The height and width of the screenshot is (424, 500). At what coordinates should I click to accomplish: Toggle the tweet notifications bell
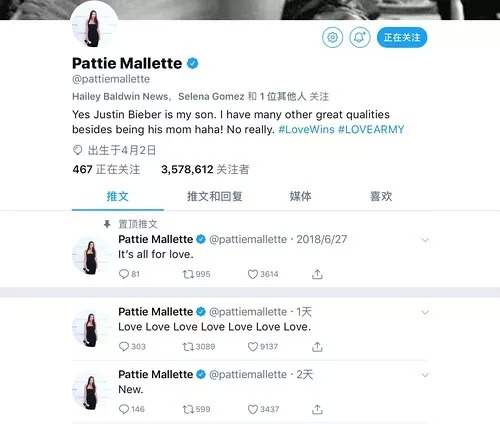tap(360, 37)
